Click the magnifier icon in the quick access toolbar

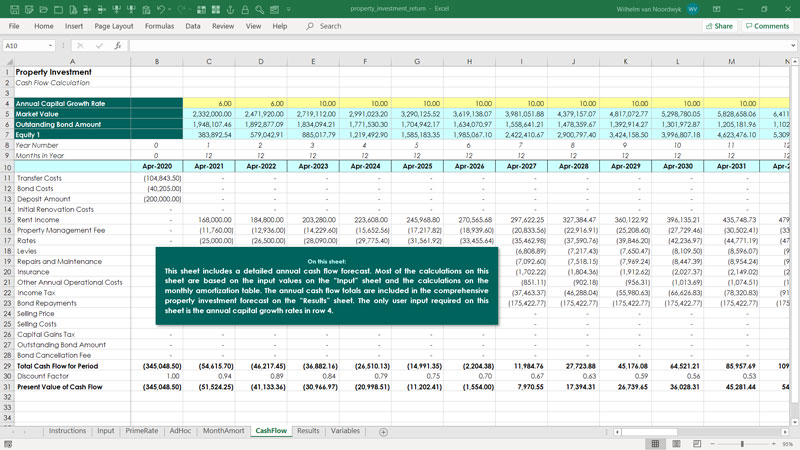[260, 9]
